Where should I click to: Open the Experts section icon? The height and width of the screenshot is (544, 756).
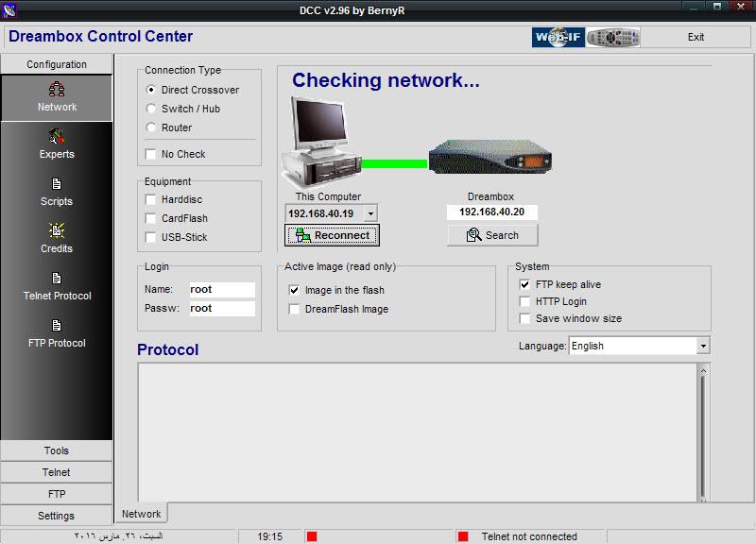(x=57, y=137)
